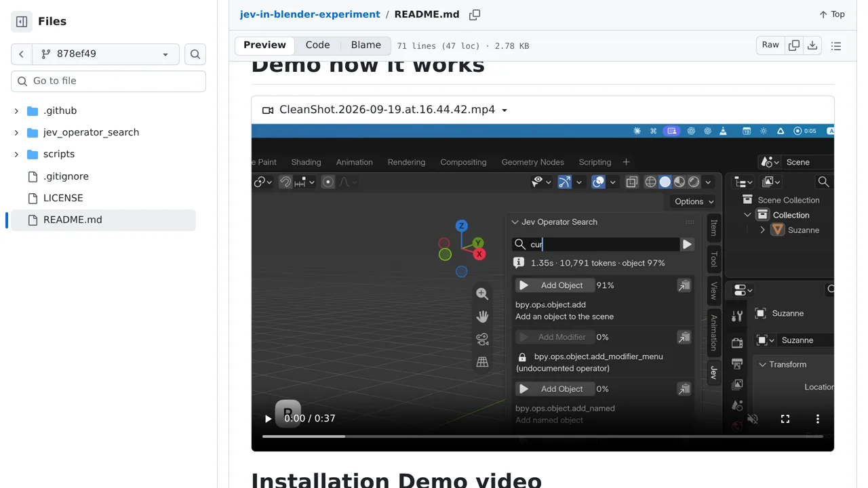Toggle proportional editing
The width and height of the screenshot is (868, 488).
[x=328, y=182]
